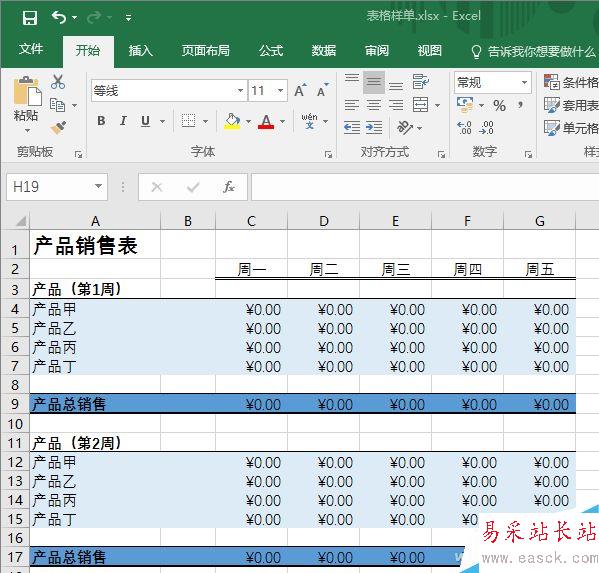599x573 pixels.
Task: Switch to the 开始 tab
Action: (x=88, y=50)
